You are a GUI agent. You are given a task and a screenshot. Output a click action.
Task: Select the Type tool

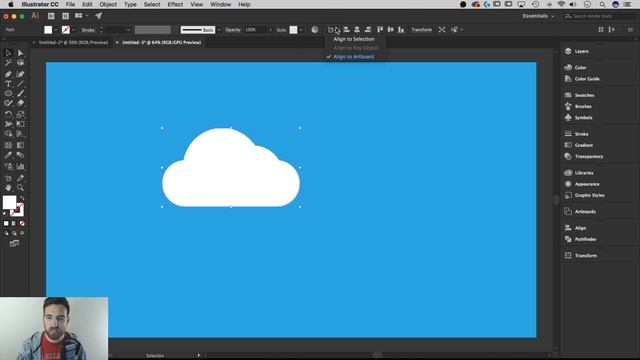pyautogui.click(x=8, y=84)
